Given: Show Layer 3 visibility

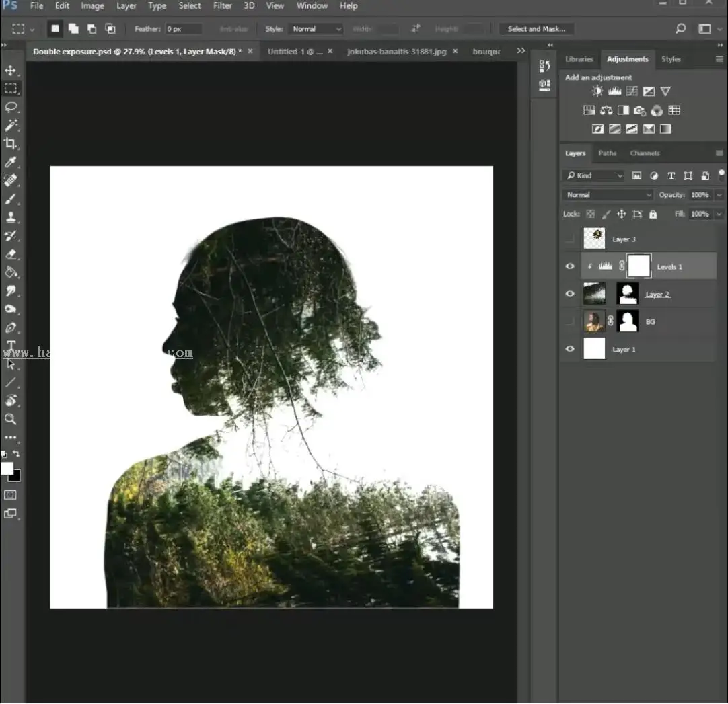Looking at the screenshot, I should (x=570, y=239).
